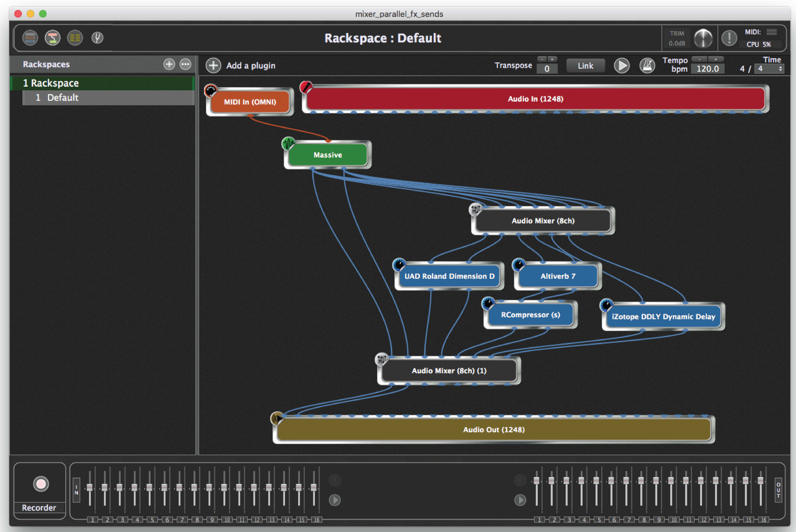Click output channel 1 fader
Viewport: 796px width, 532px height.
(537, 481)
